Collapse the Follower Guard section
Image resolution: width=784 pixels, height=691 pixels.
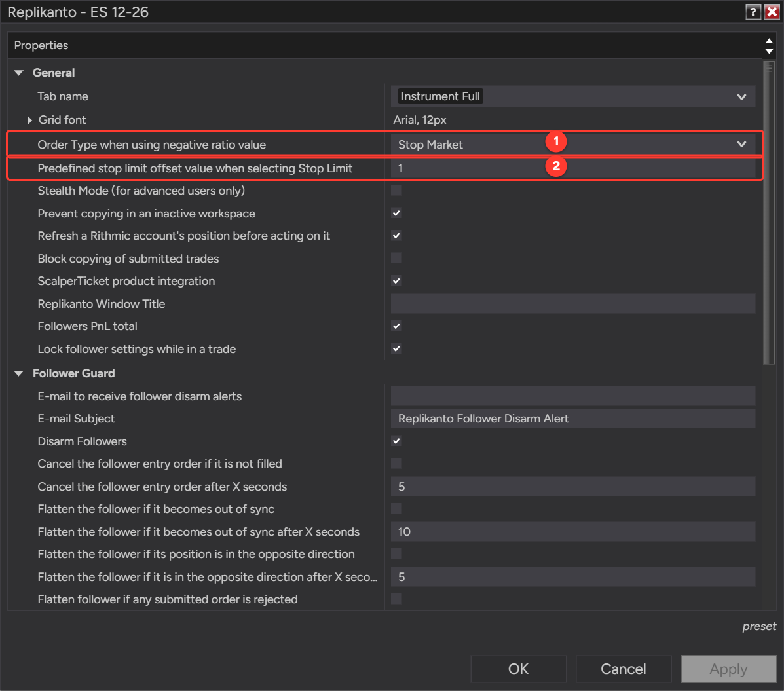[x=19, y=373]
